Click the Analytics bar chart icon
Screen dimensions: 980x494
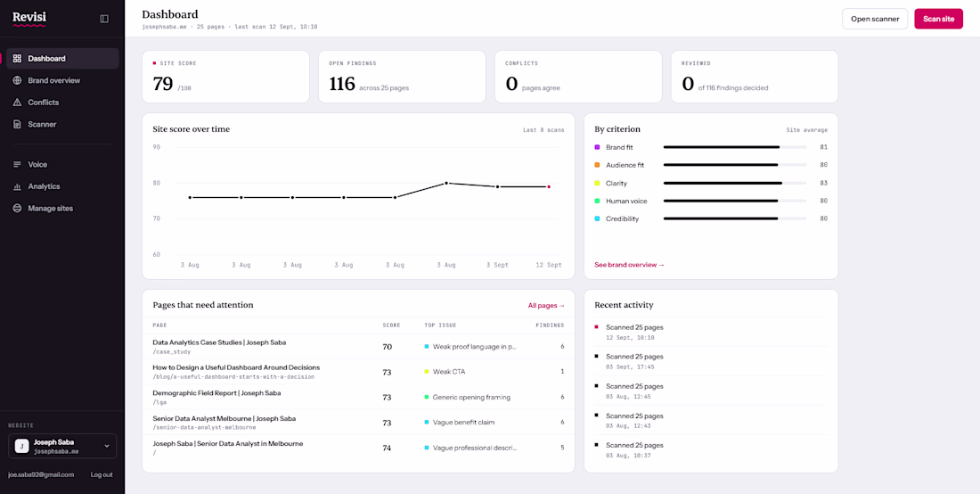(x=17, y=186)
